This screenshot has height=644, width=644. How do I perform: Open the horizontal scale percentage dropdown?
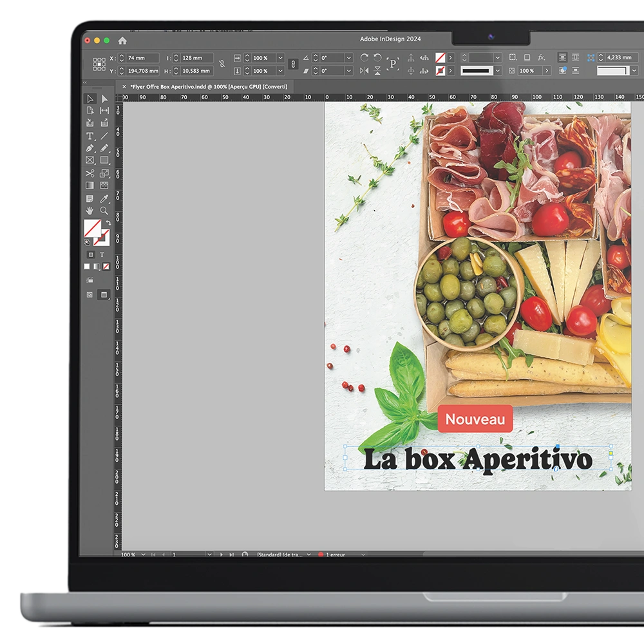[x=280, y=58]
